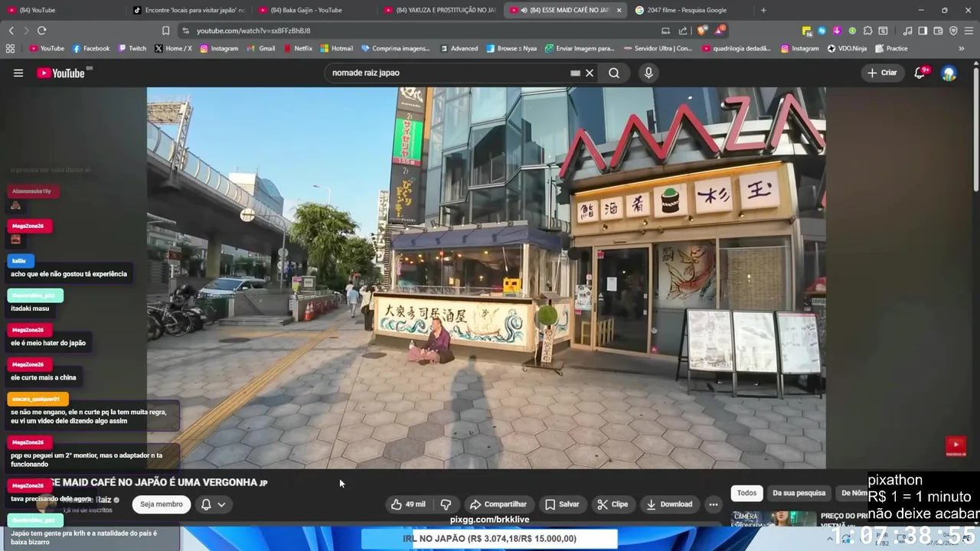This screenshot has width=980, height=551.
Task: Like the video showing 49 mil
Action: (408, 504)
